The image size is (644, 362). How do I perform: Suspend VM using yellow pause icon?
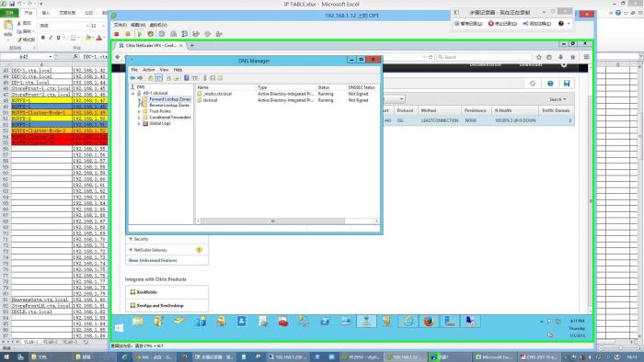(128, 34)
